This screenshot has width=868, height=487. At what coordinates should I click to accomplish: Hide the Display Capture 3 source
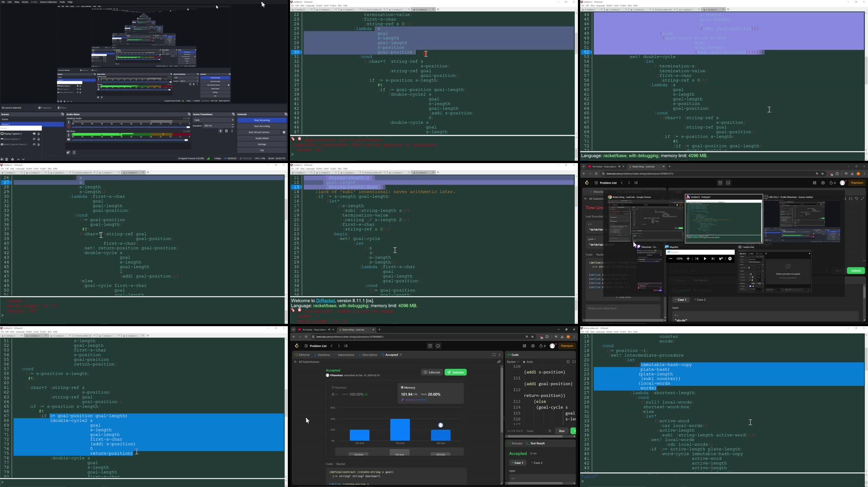(34, 134)
